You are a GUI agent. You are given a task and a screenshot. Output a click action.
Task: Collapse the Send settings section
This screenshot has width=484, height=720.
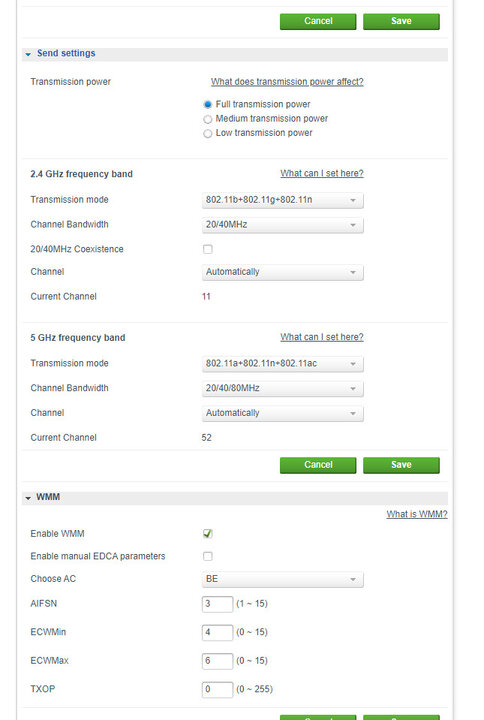(28, 54)
